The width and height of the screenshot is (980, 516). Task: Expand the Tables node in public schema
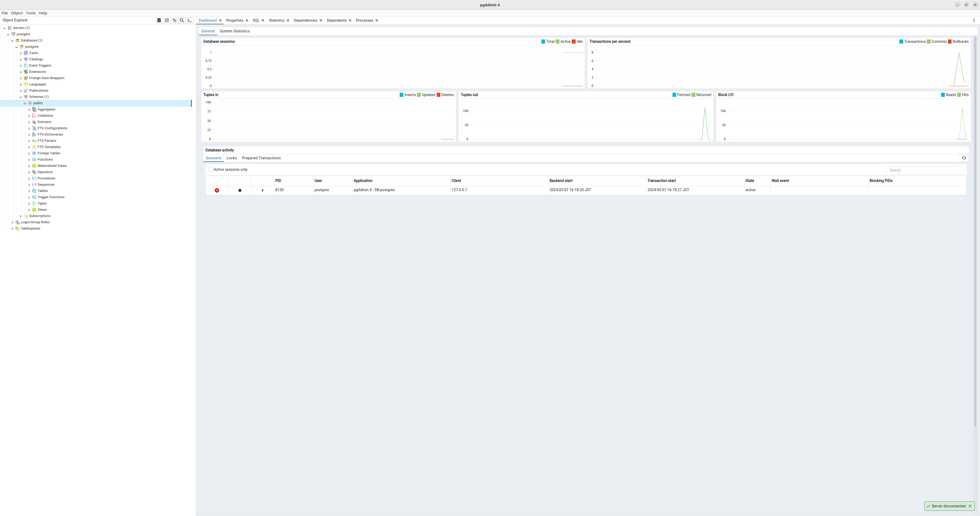pos(29,191)
